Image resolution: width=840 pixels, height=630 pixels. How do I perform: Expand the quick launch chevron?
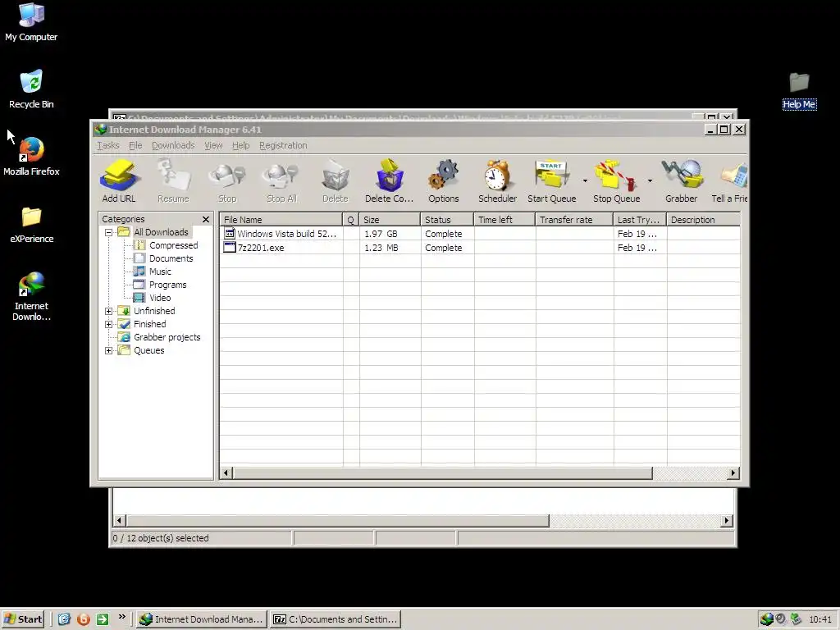[121, 617]
